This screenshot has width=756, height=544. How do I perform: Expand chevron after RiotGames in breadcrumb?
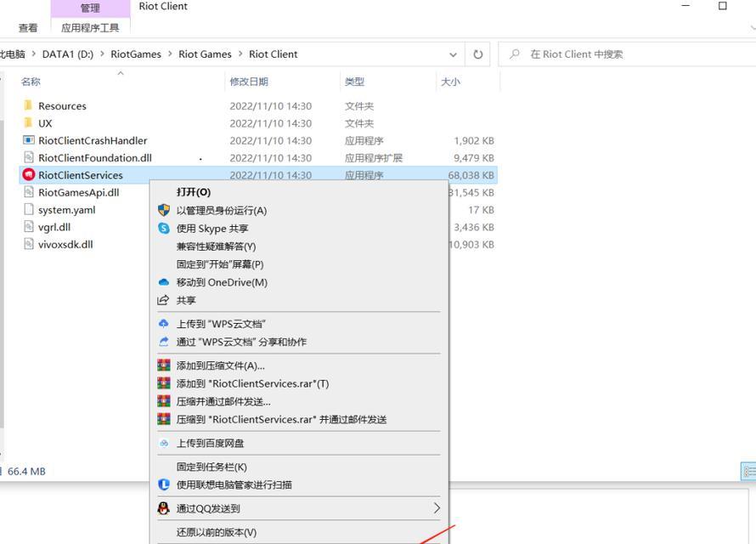170,54
